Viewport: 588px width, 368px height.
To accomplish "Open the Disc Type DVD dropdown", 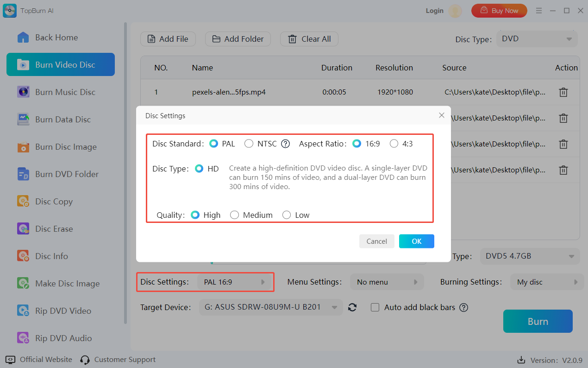I will point(537,39).
